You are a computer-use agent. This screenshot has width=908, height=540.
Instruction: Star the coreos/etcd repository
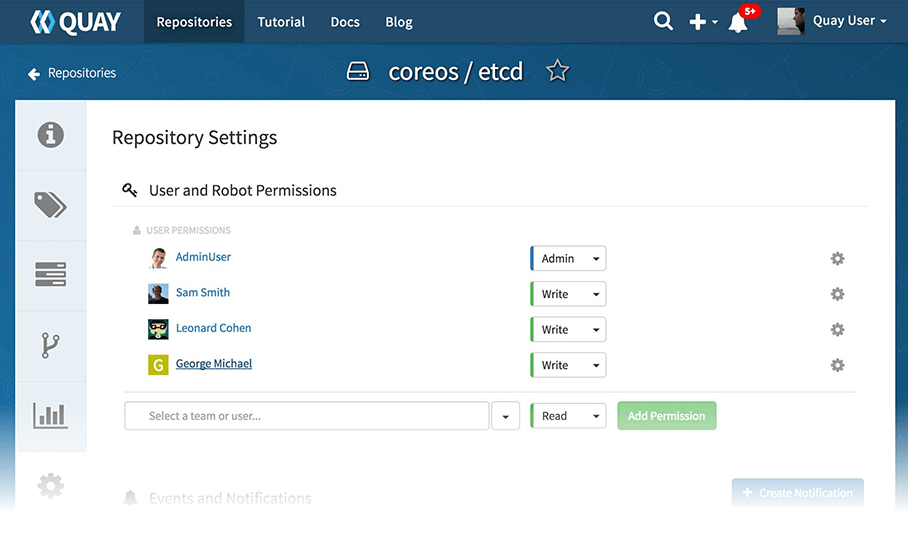pos(558,71)
